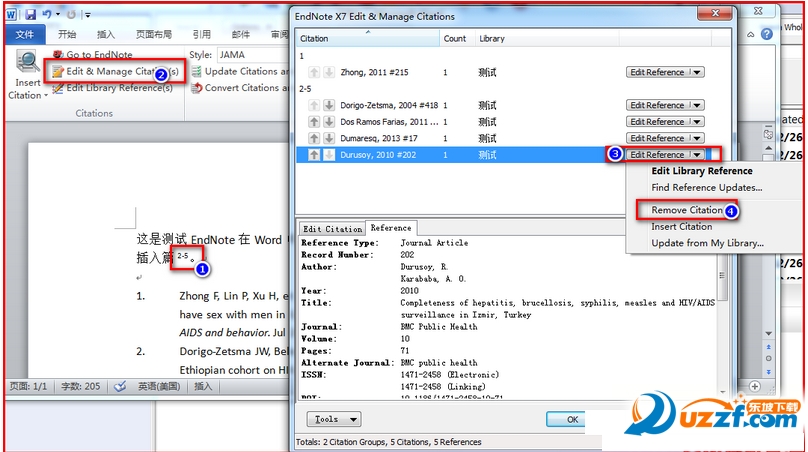Choose Find Reference Updates menu item
The image size is (808, 452).
pos(706,188)
